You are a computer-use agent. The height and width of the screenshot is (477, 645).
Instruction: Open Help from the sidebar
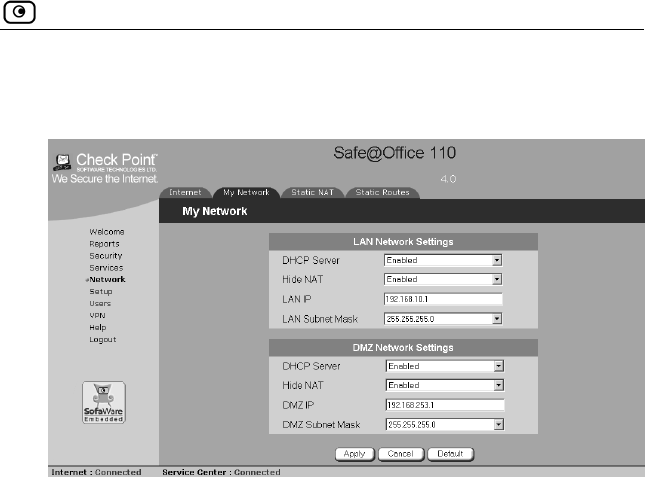tap(98, 327)
